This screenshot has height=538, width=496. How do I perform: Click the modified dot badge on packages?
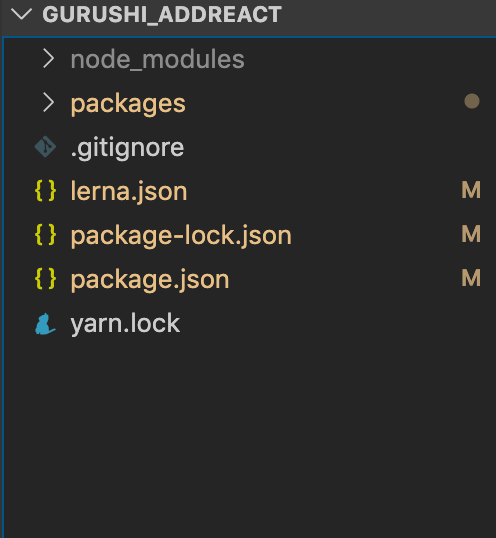pos(472,101)
